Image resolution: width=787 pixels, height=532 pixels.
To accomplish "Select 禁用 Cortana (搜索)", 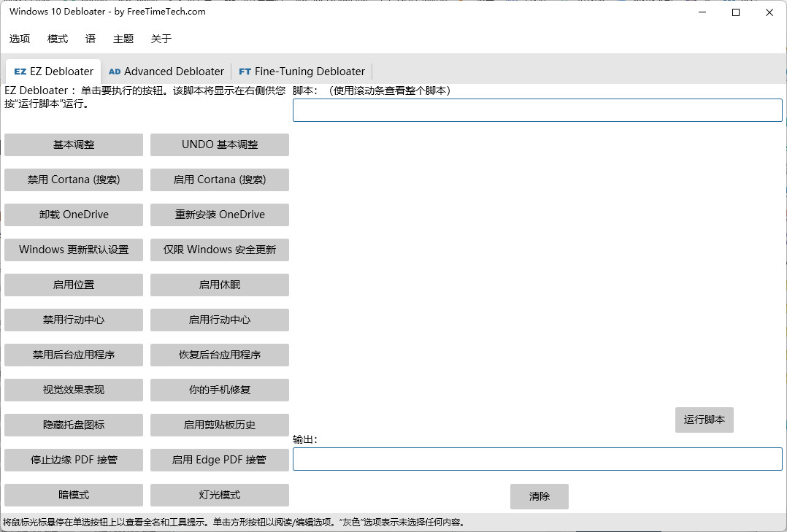I will [74, 180].
